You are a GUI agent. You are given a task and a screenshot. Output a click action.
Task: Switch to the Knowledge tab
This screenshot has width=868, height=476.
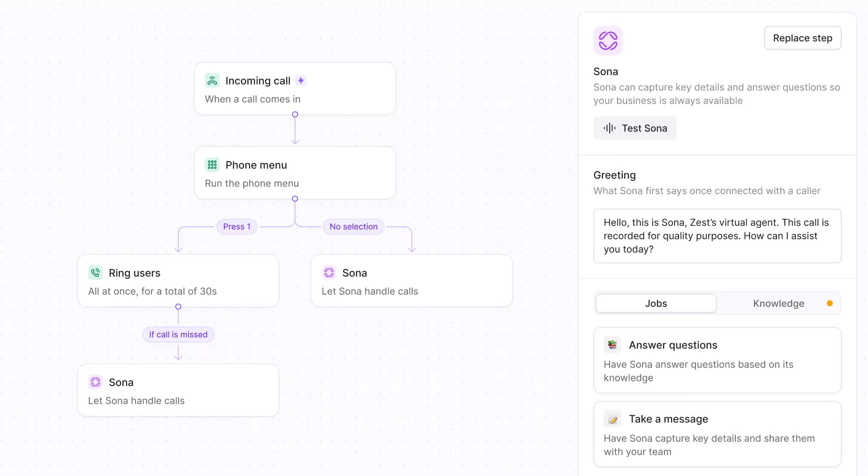(x=778, y=304)
